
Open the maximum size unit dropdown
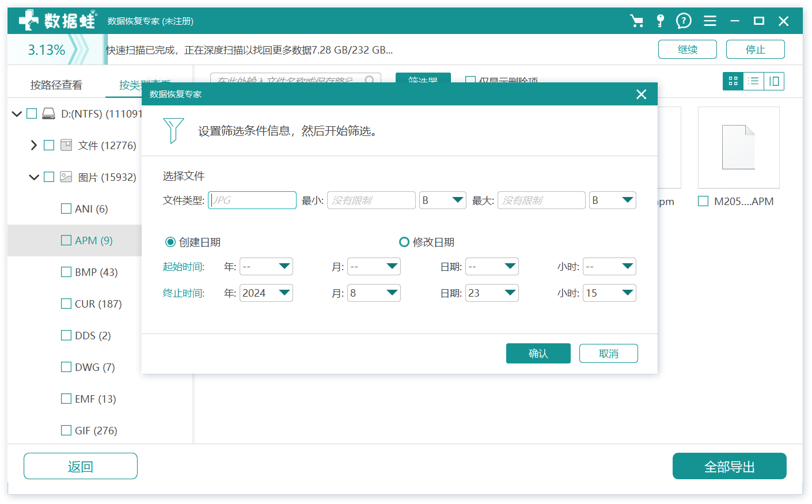(x=613, y=200)
